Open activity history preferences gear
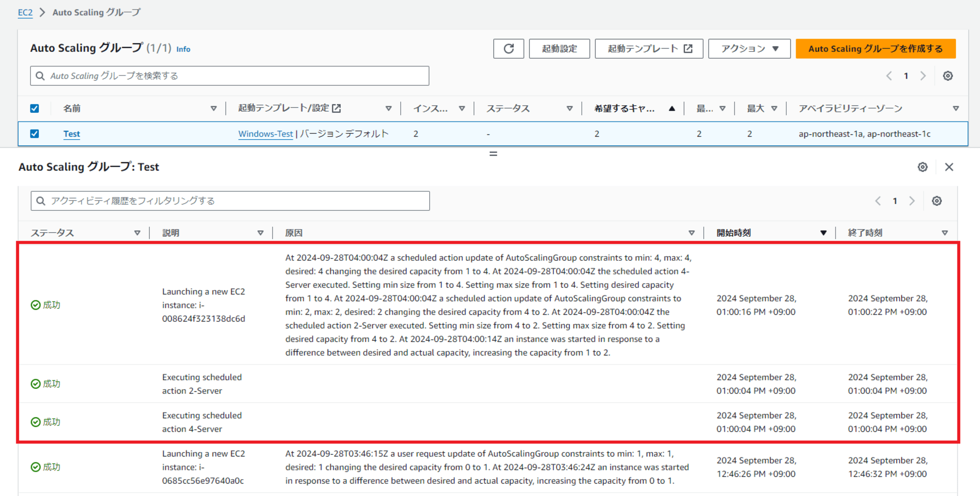The image size is (980, 496). click(937, 201)
